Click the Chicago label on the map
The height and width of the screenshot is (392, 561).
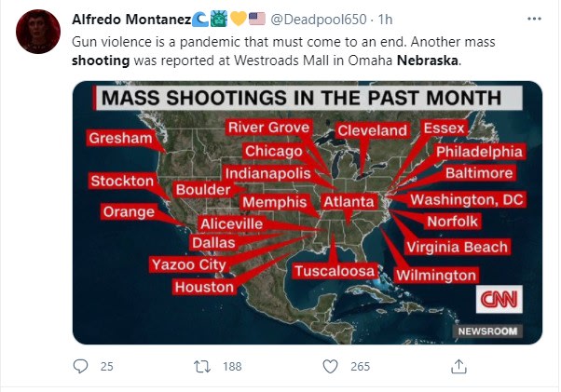(x=274, y=151)
